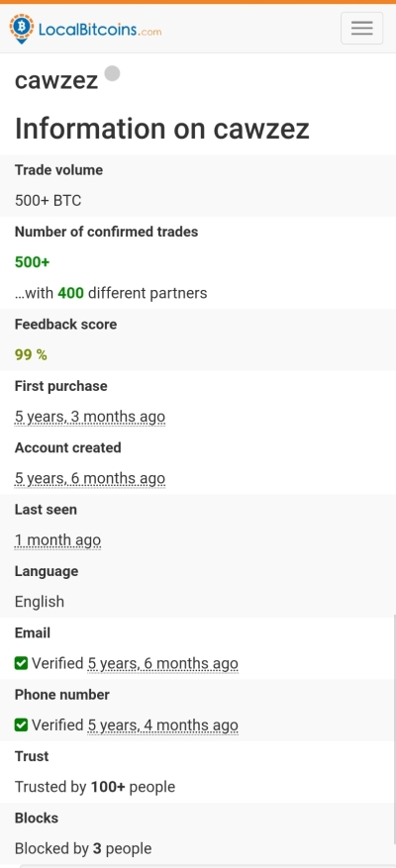Click Account created '5 years, 6 months ago'
Viewport: 396px width, 868px height.
click(x=90, y=478)
